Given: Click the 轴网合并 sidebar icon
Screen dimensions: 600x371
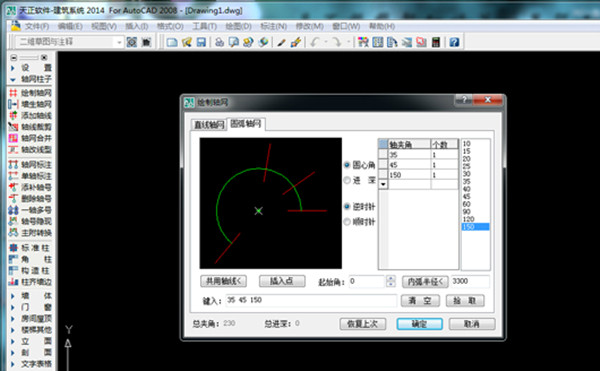Looking at the screenshot, I should click(x=13, y=138).
